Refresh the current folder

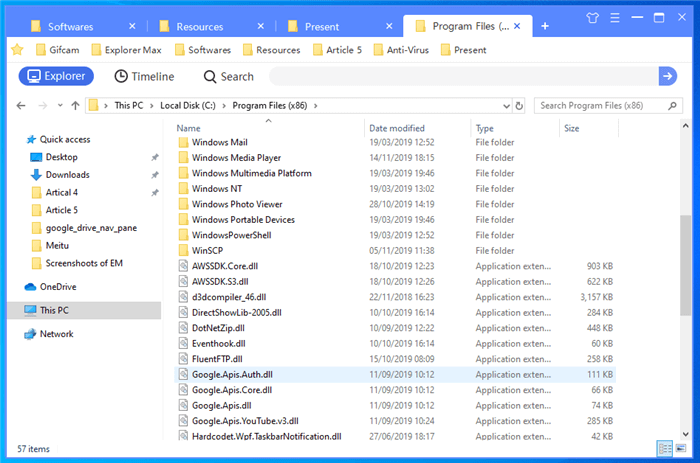tap(519, 106)
